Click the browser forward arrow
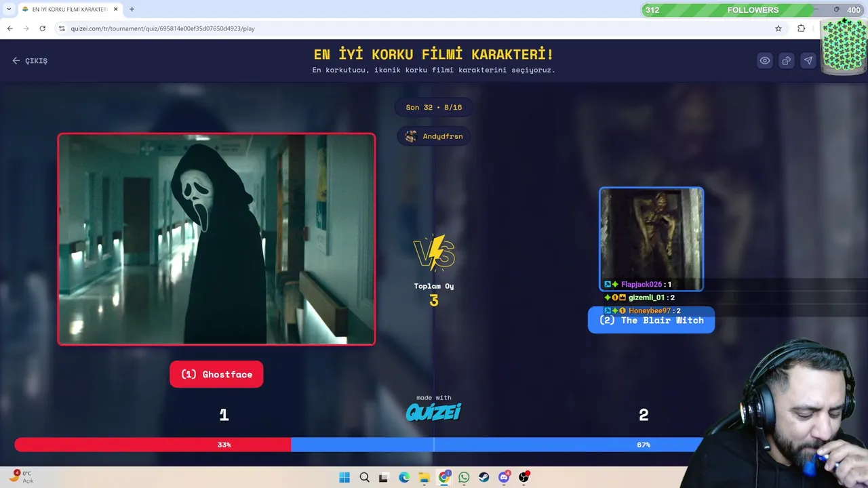 click(x=26, y=28)
